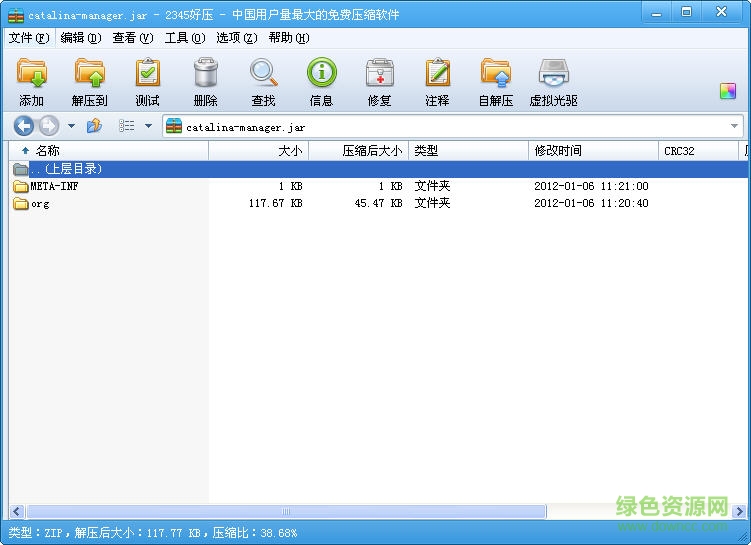This screenshot has width=751, height=545.
Task: Click the 添加 (Add) toolbar icon
Action: pyautogui.click(x=32, y=73)
